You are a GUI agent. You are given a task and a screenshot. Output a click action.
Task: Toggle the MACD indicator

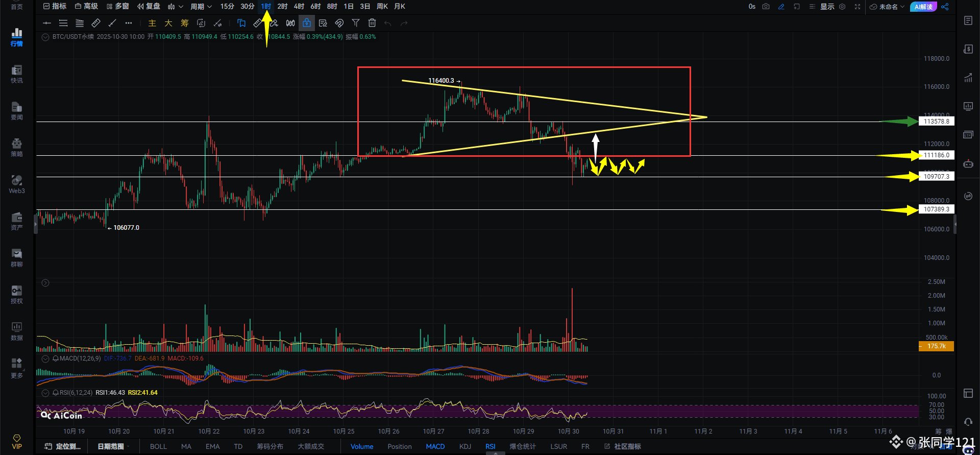pos(435,446)
